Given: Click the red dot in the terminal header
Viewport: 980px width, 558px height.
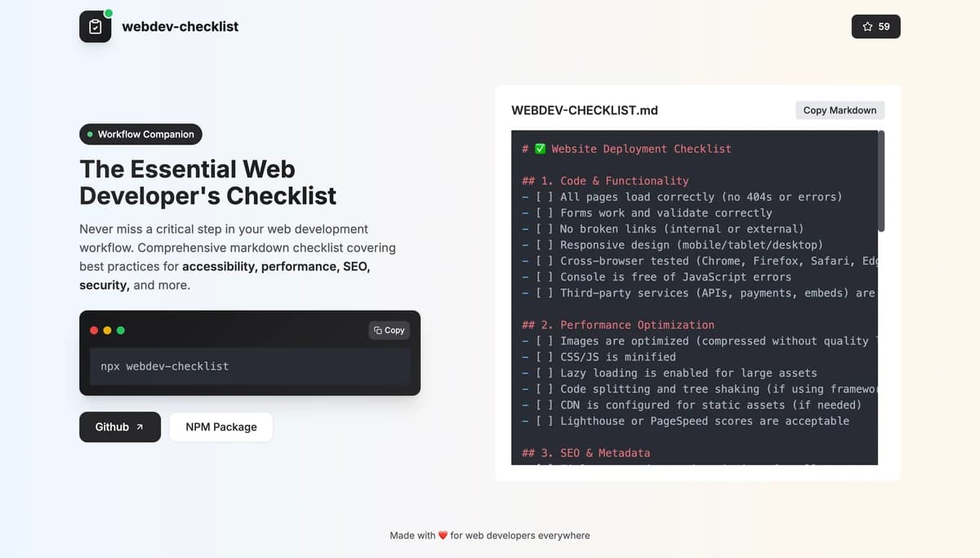Looking at the screenshot, I should pyautogui.click(x=94, y=330).
